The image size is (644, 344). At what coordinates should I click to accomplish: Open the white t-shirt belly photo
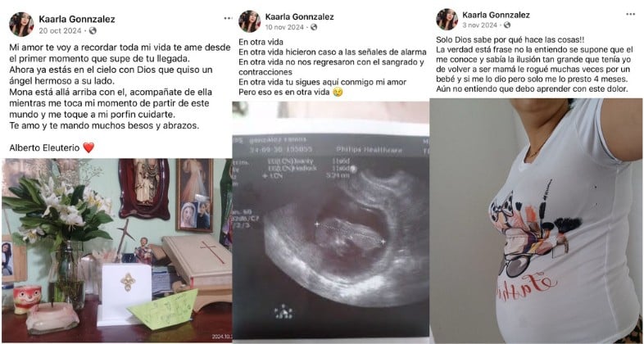coord(536,221)
